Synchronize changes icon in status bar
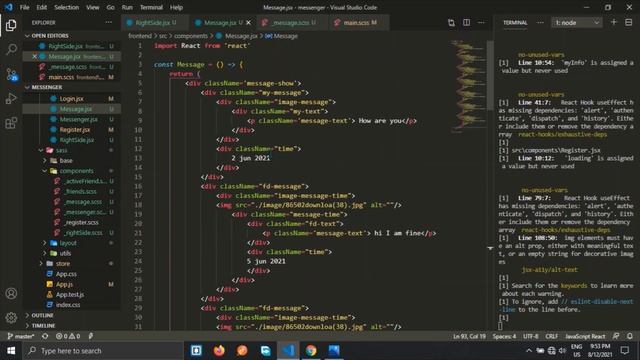Image resolution: width=640 pixels, height=360 pixels. pos(45,336)
